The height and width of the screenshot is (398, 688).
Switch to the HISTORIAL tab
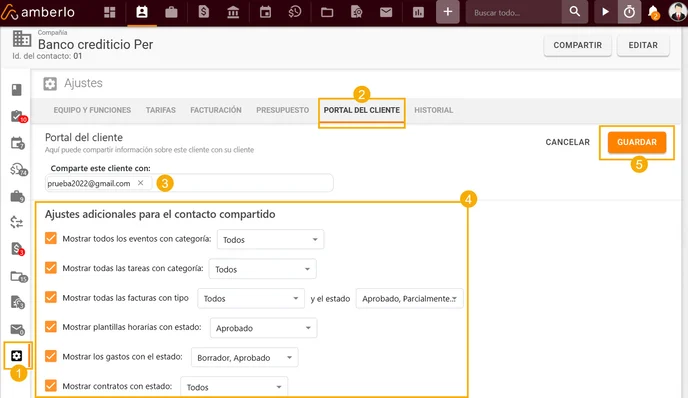(434, 110)
